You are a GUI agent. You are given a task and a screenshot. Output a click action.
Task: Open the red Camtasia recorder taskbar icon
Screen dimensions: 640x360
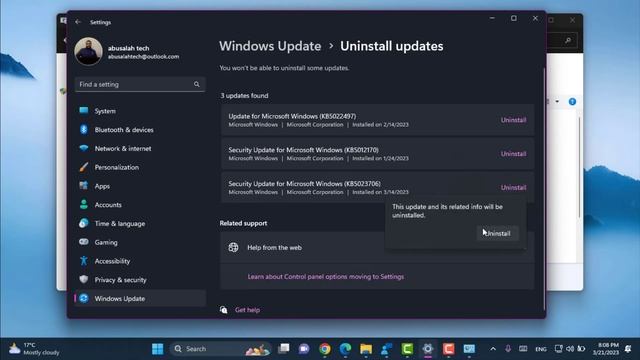448,349
